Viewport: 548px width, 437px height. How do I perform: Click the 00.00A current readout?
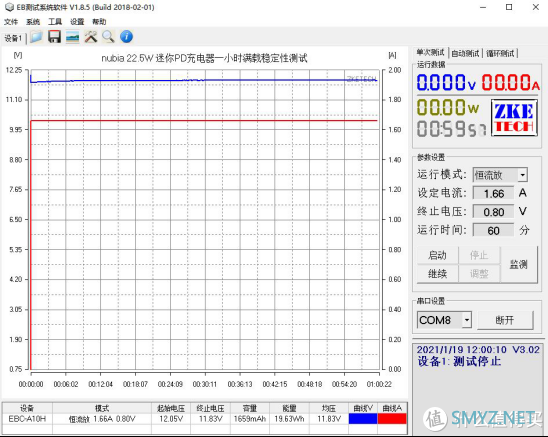click(x=511, y=83)
